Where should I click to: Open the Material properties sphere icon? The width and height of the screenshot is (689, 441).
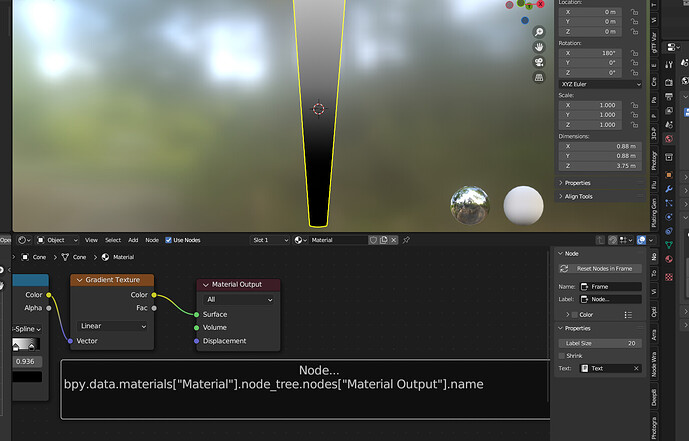[x=669, y=259]
